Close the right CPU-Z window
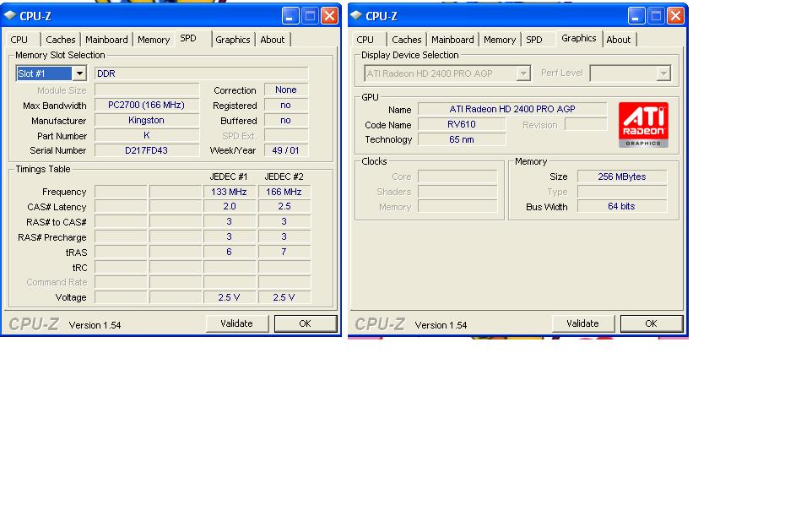 point(675,16)
